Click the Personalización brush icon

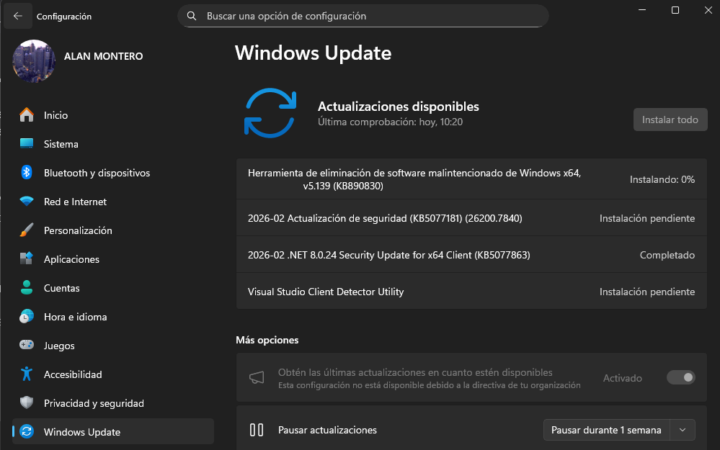coord(27,230)
